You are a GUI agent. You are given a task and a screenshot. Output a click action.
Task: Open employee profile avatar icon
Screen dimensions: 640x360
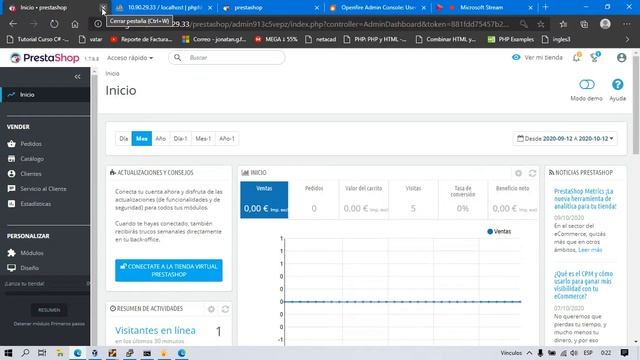621,58
